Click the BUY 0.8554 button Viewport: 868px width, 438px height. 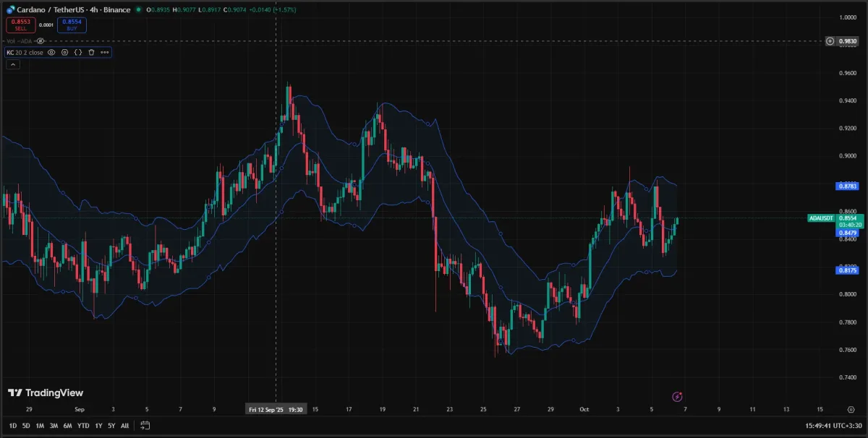[72, 25]
